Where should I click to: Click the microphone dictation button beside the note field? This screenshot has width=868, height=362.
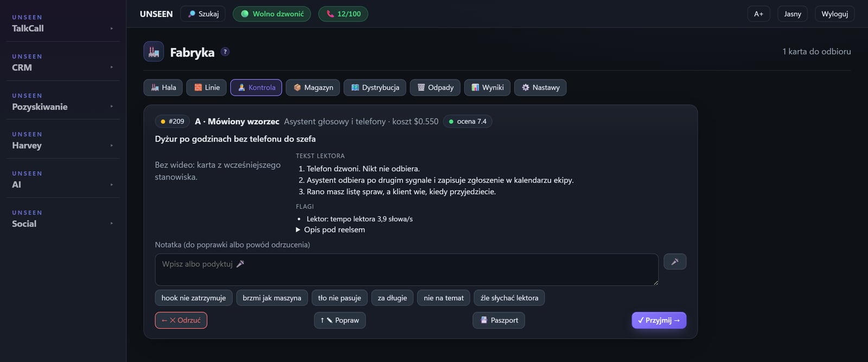[675, 262]
